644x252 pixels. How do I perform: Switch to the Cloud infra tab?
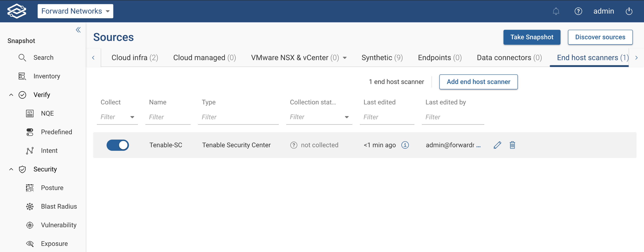[135, 58]
